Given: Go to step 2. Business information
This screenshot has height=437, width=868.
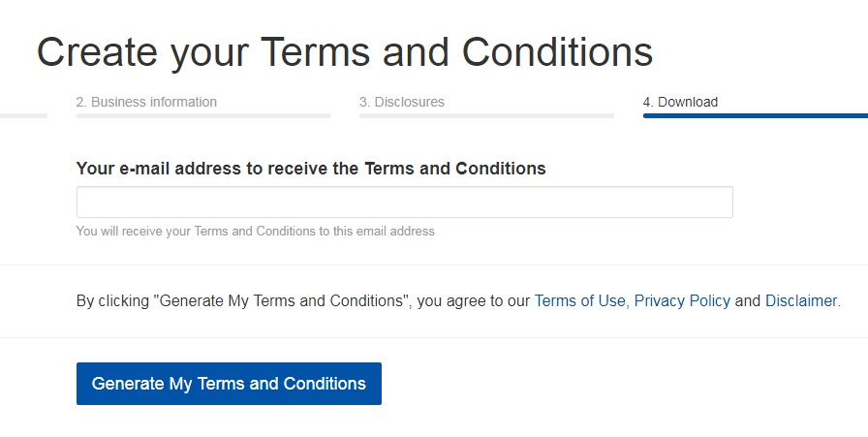Looking at the screenshot, I should 146,102.
